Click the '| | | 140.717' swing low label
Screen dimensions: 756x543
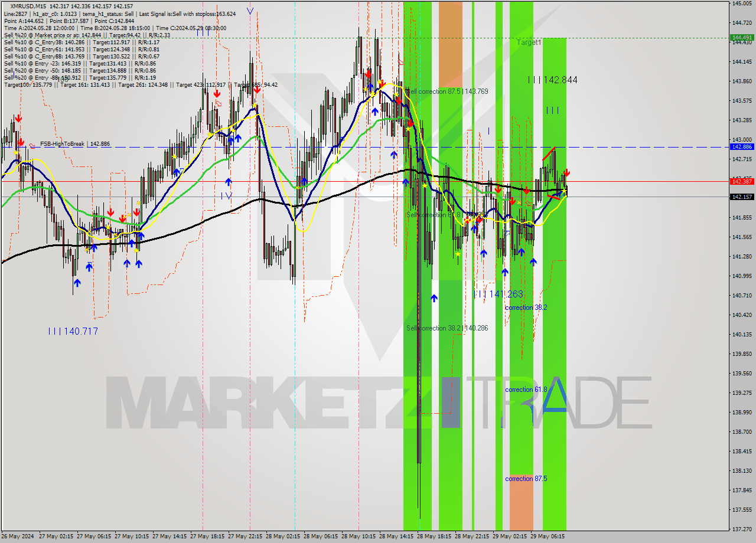[x=73, y=332]
